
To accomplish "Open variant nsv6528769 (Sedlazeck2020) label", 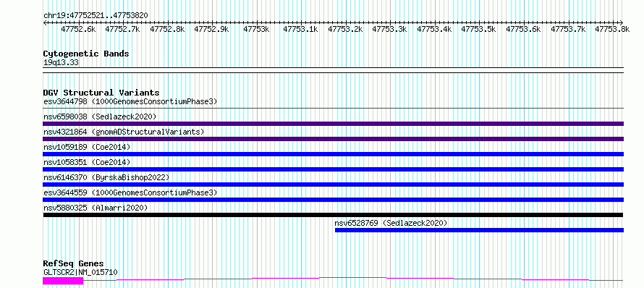I will coord(391,223).
